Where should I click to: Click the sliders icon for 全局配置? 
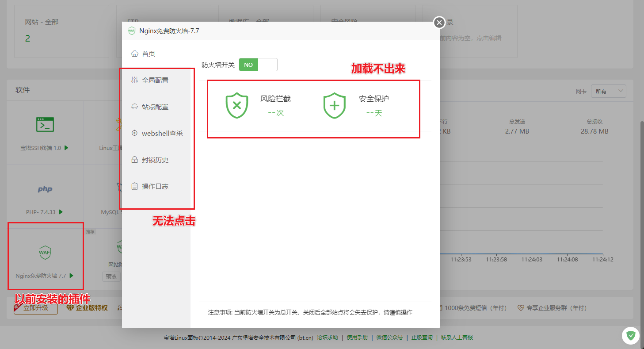tap(135, 80)
